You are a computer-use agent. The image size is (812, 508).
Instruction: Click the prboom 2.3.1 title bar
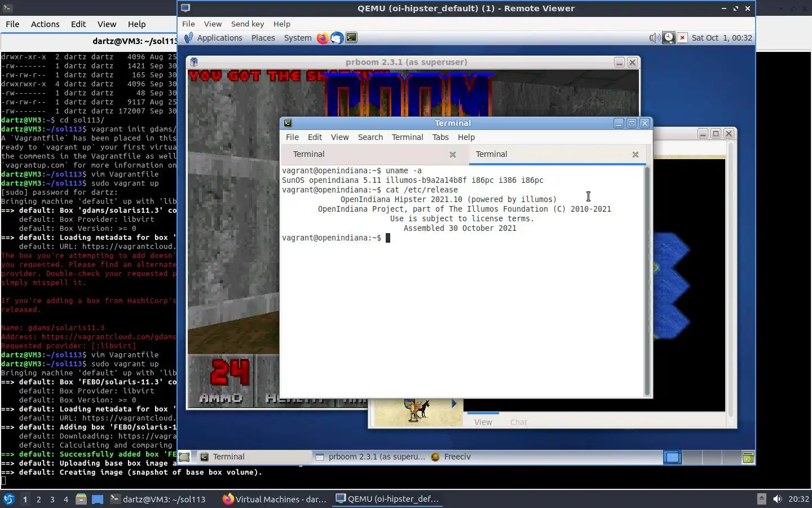[406, 62]
